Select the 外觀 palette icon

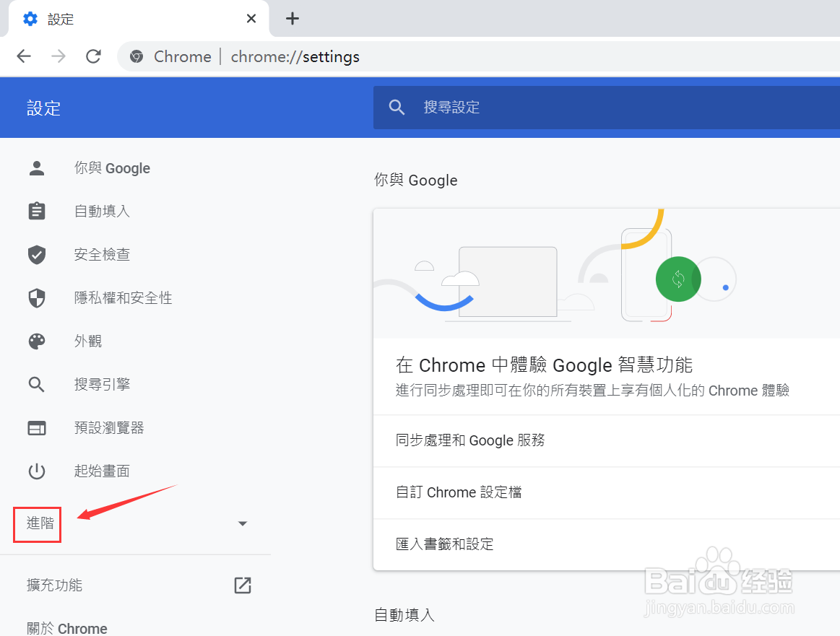[x=37, y=341]
